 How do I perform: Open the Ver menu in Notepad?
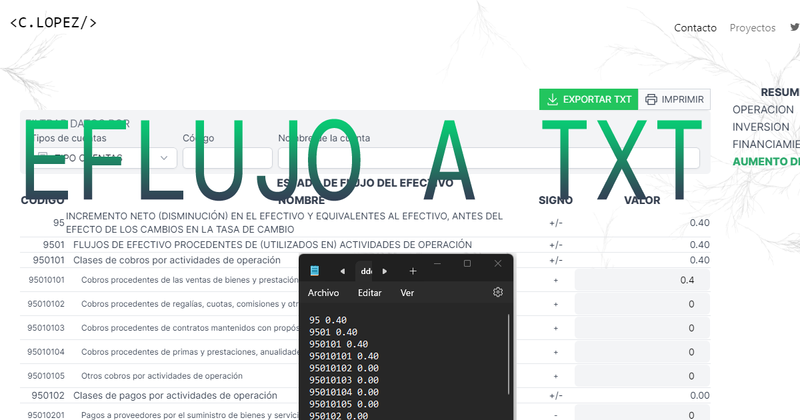(407, 292)
